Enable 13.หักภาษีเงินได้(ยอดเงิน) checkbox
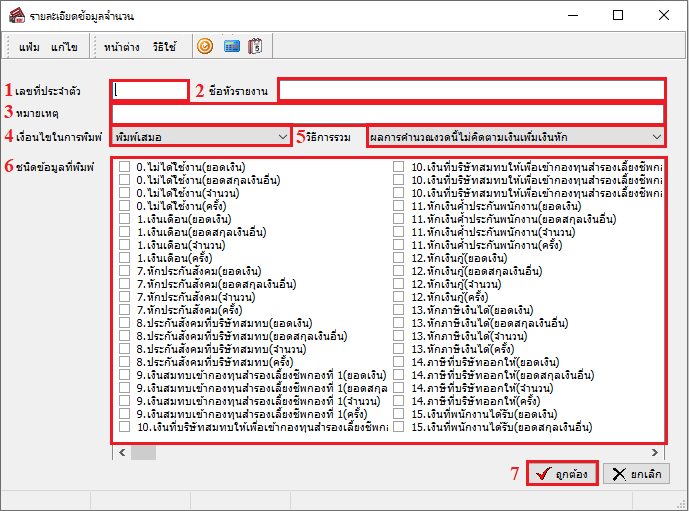The width and height of the screenshot is (689, 511). (x=400, y=310)
